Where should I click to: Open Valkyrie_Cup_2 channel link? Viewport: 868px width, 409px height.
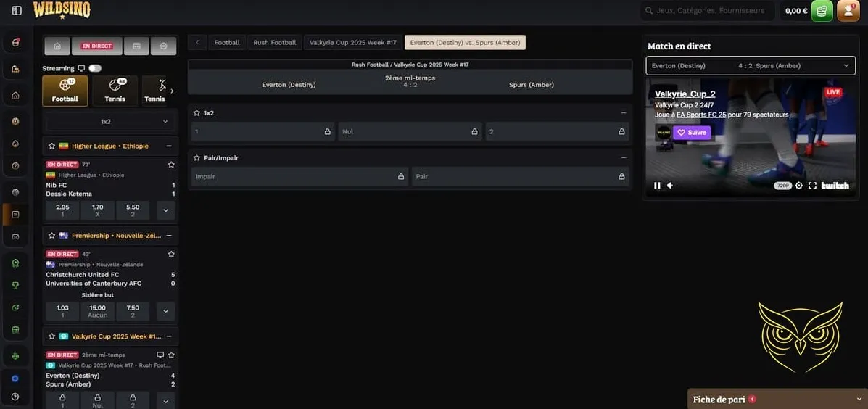pyautogui.click(x=685, y=94)
